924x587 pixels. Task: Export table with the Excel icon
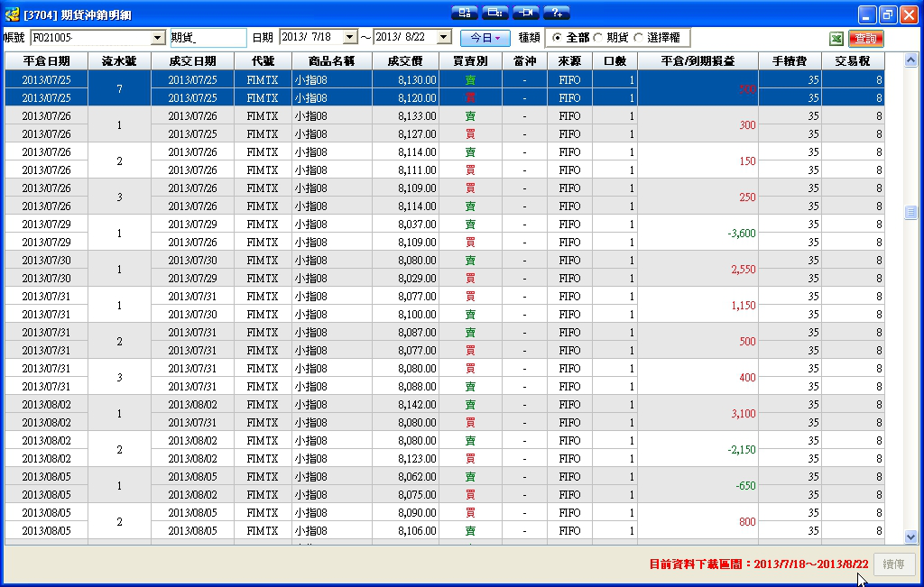click(836, 38)
